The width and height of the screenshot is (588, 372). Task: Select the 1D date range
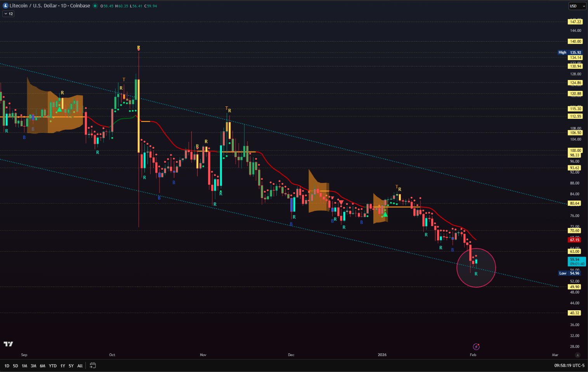pos(7,366)
